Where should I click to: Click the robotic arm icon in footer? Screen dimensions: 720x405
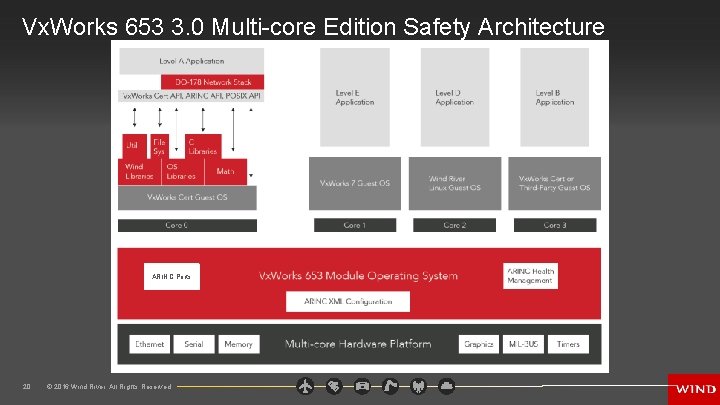click(390, 386)
